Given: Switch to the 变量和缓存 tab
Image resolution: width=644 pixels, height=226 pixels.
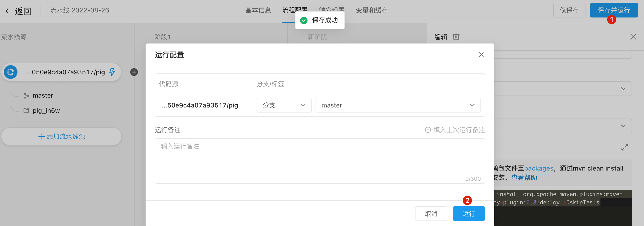Looking at the screenshot, I should coord(372,10).
